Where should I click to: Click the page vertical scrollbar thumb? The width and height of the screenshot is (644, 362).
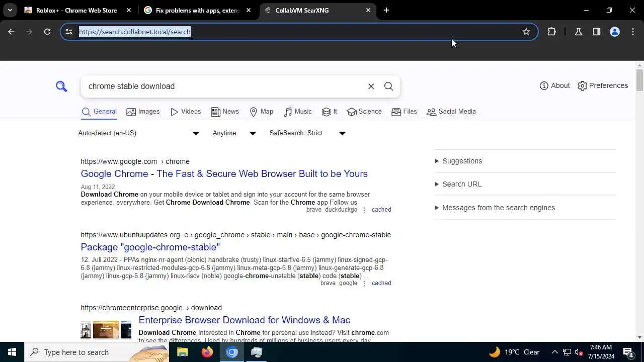pos(640,80)
